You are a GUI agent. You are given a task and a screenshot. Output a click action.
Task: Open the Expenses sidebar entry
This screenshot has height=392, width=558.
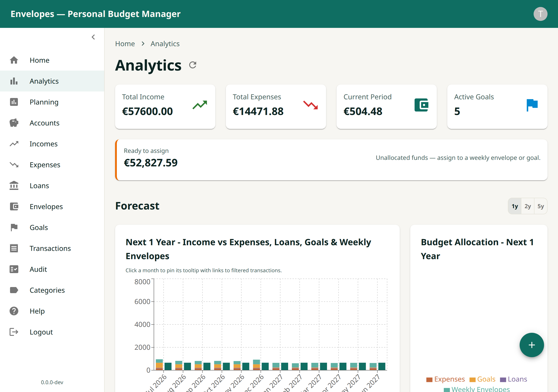click(52, 164)
